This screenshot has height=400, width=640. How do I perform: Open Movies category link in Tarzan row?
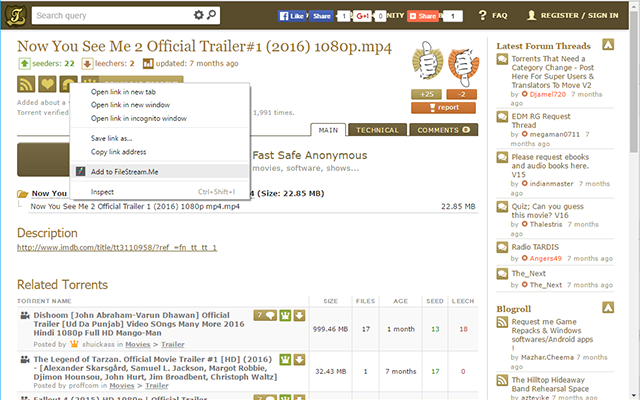122,386
